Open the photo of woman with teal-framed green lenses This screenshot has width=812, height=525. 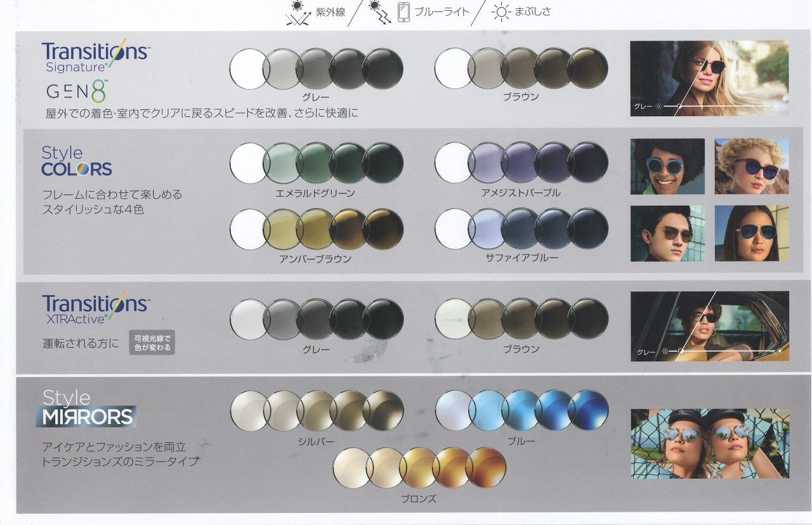(667, 166)
